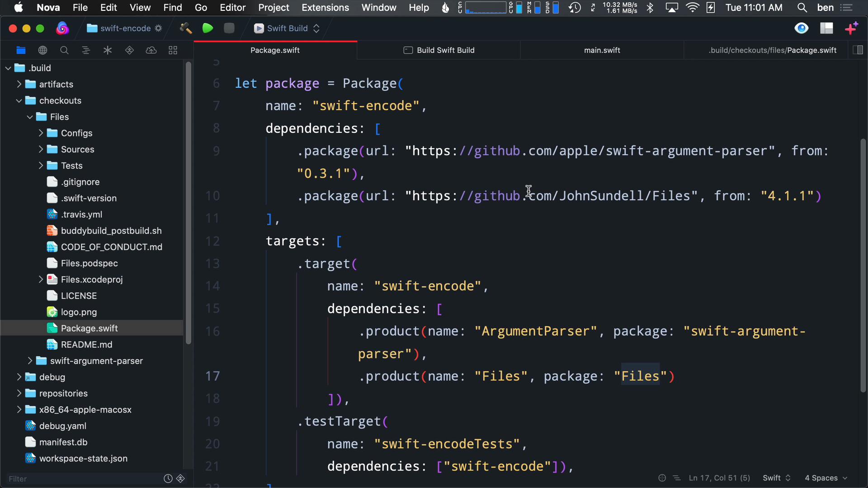Open the Editor menu
The height and width of the screenshot is (488, 868).
coord(232,8)
